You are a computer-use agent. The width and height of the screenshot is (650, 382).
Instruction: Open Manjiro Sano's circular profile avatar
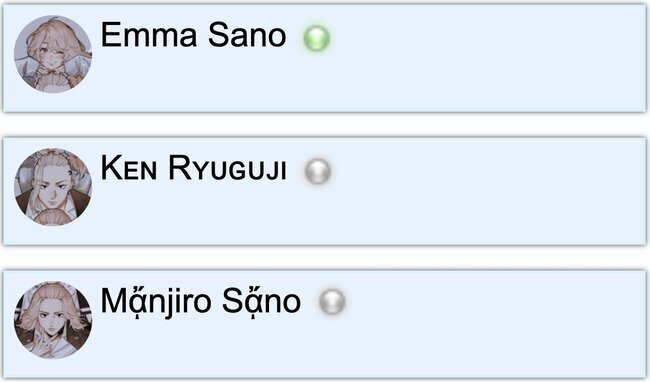pos(53,320)
